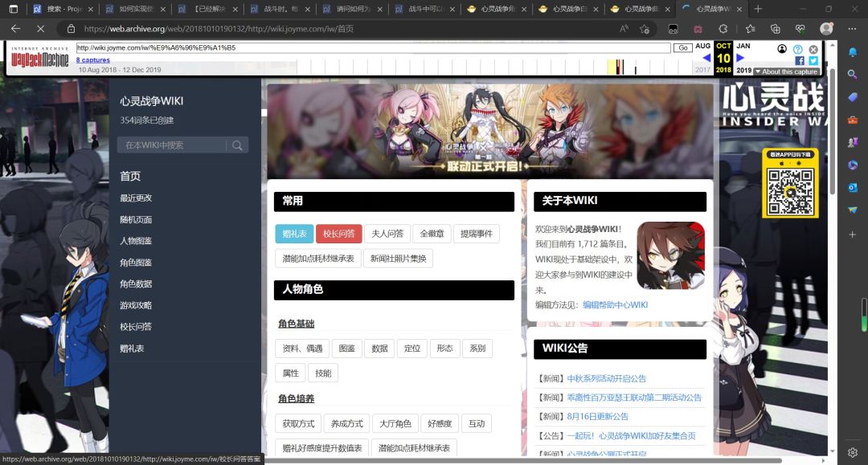Open the 全徽章 button

432,234
